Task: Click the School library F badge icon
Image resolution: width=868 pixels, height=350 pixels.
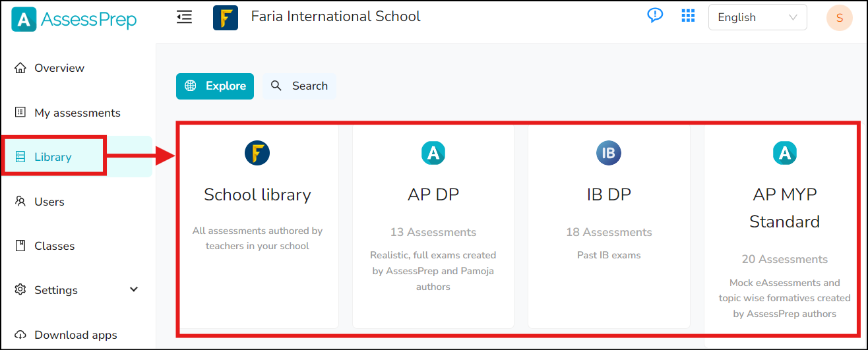Action: tap(257, 153)
